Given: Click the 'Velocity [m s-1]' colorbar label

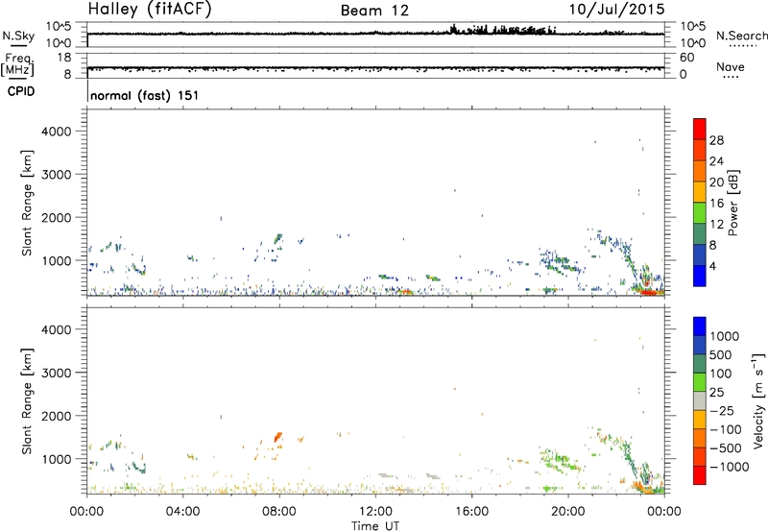Looking at the screenshot, I should 758,400.
